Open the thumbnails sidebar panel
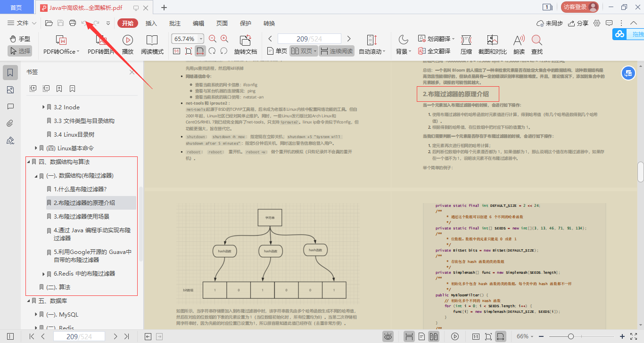The height and width of the screenshot is (343, 644). pos(10,90)
